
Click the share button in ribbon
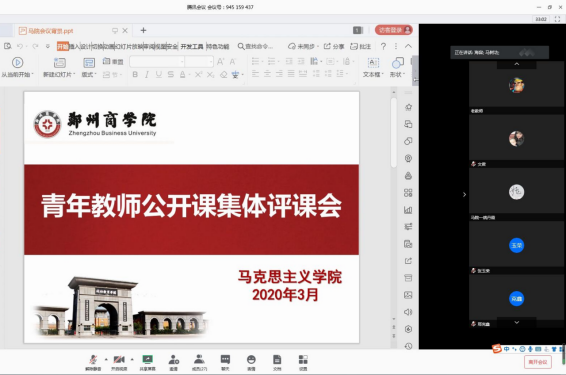click(x=334, y=46)
